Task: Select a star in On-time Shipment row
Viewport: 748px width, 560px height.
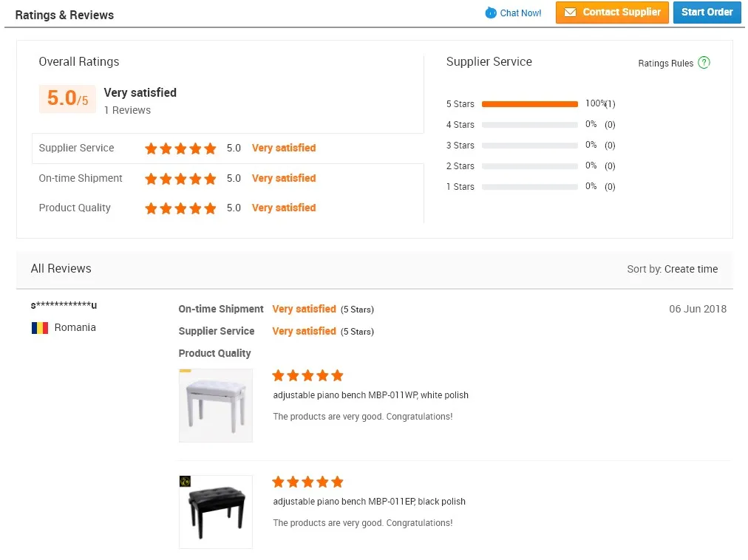Action: coord(180,178)
